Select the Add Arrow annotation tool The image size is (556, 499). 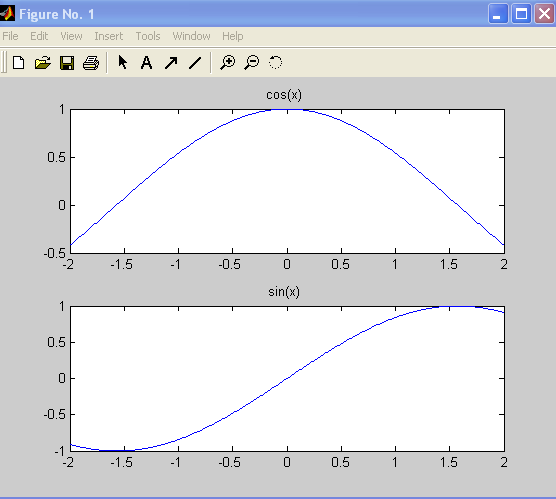coord(171,63)
